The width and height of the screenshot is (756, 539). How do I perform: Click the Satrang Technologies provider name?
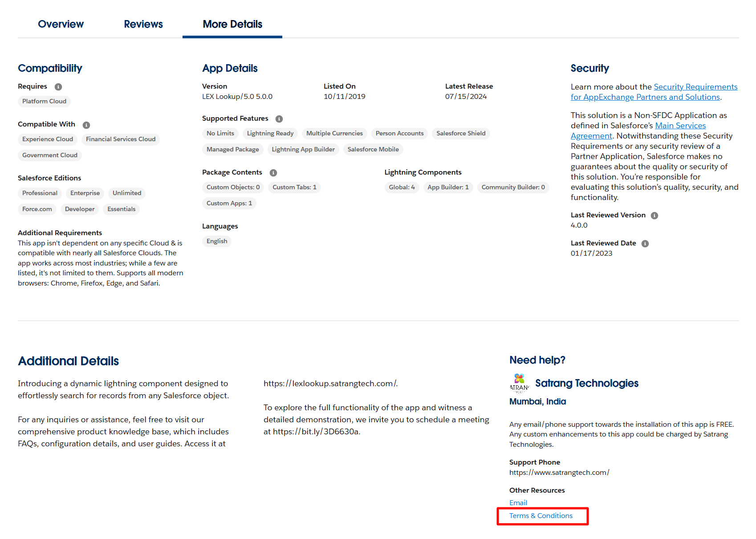click(x=587, y=383)
